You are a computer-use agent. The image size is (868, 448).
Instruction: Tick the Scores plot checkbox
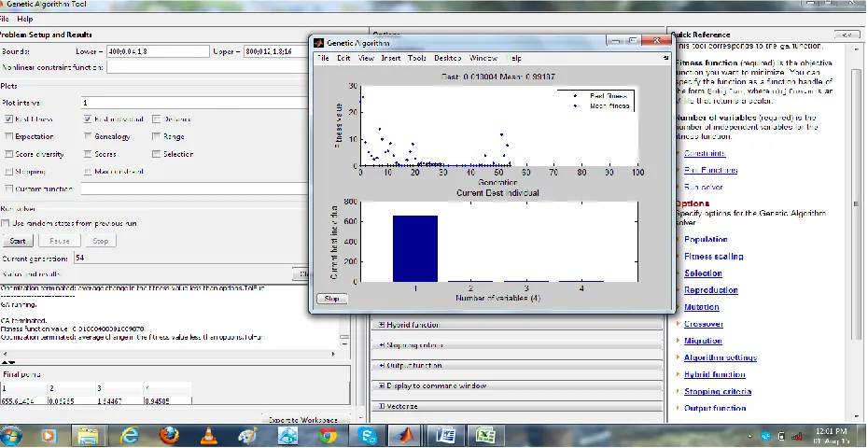point(88,154)
